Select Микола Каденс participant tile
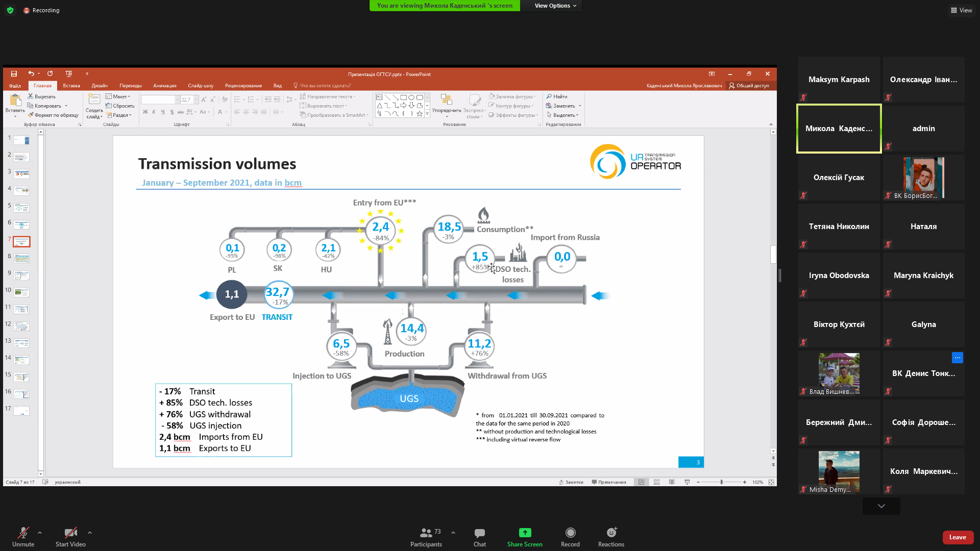Image resolution: width=980 pixels, height=551 pixels. tap(839, 129)
